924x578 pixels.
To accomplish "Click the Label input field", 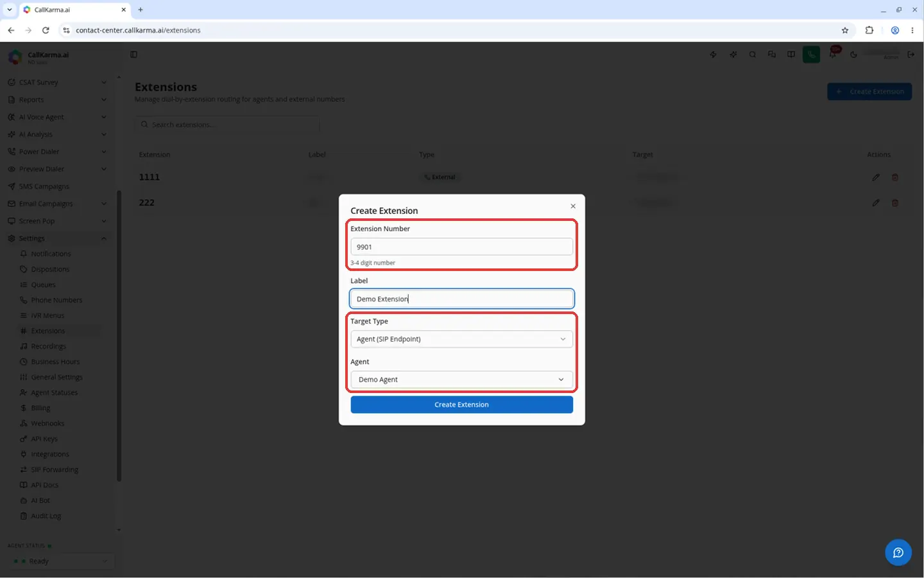I will pos(461,299).
